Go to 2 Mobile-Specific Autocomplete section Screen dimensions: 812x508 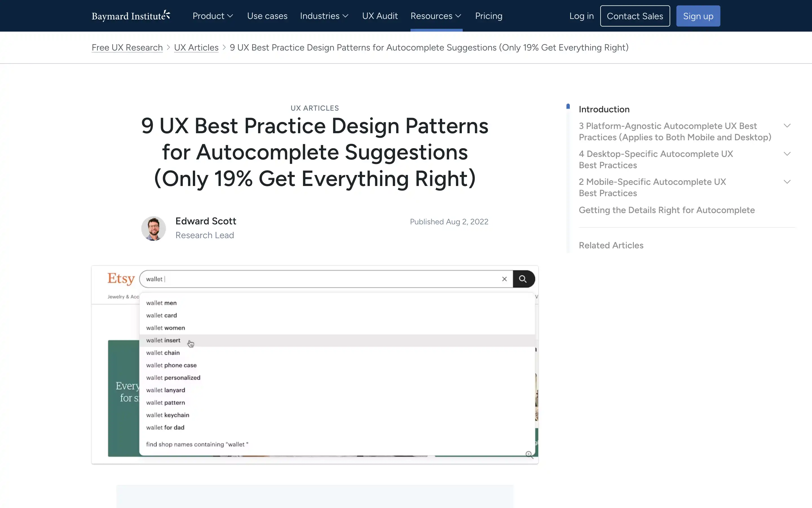tap(652, 187)
